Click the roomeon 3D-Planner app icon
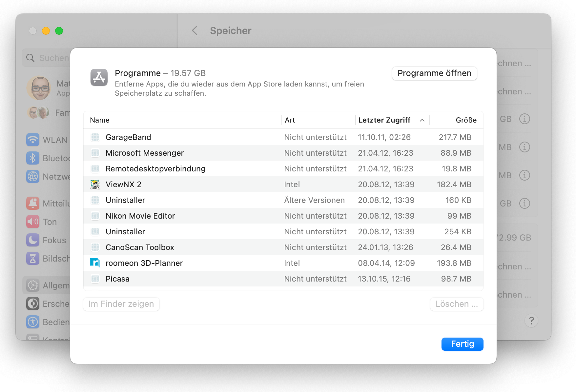The width and height of the screenshot is (576, 392). (x=95, y=263)
